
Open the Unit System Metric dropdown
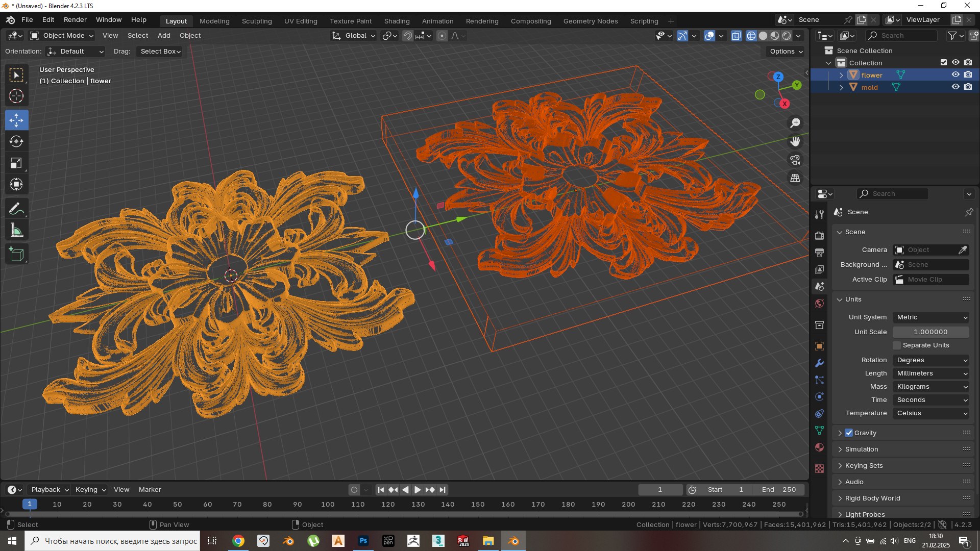pos(931,317)
